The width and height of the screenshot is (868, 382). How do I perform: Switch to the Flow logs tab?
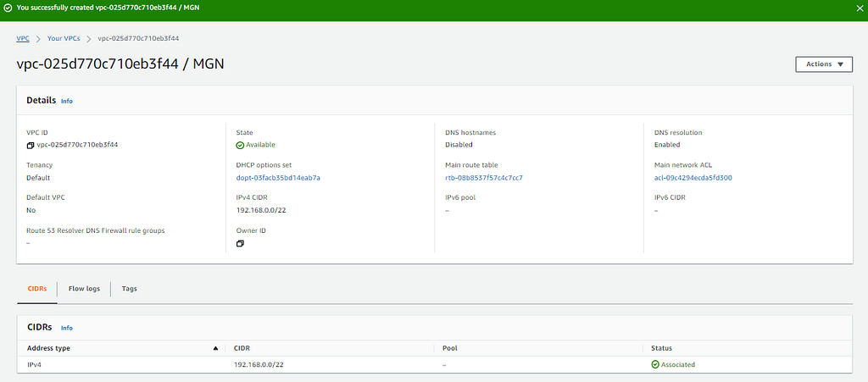tap(84, 289)
